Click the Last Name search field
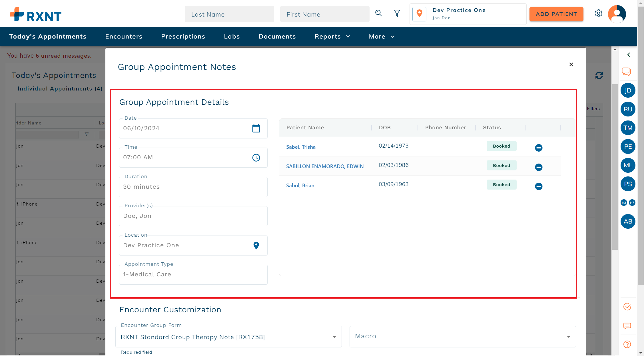The image size is (644, 356). pos(229,14)
